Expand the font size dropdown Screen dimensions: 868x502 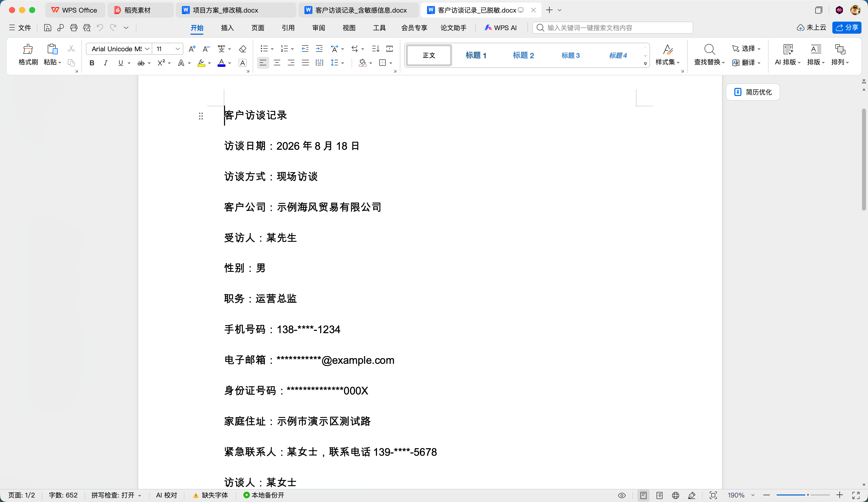pos(178,48)
